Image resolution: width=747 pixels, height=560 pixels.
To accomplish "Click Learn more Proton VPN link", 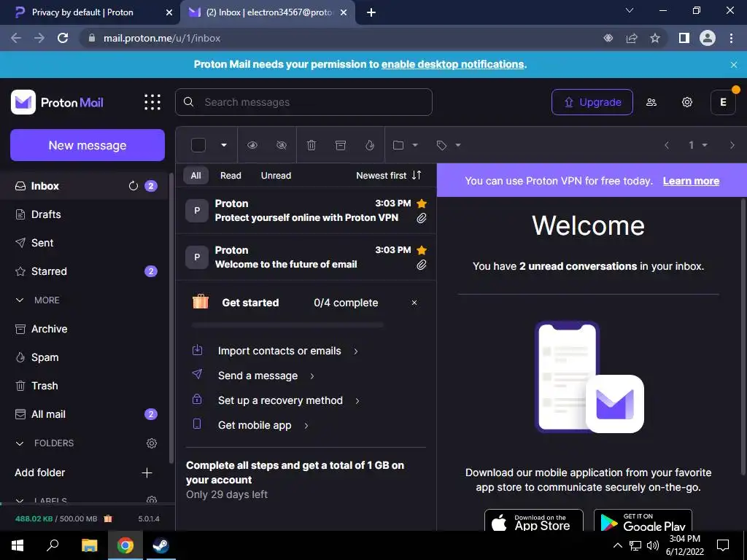I will 691,181.
